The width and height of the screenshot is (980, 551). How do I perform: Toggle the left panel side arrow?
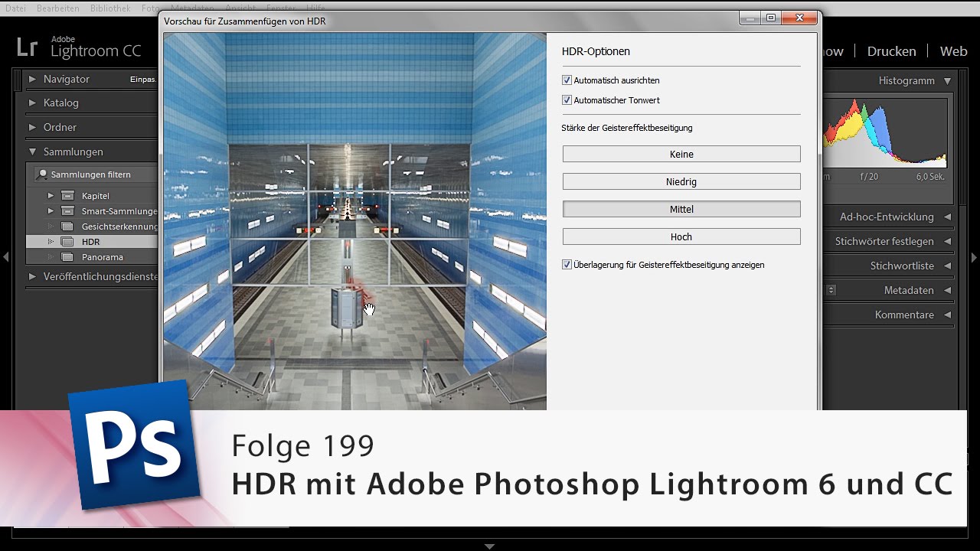(5, 258)
